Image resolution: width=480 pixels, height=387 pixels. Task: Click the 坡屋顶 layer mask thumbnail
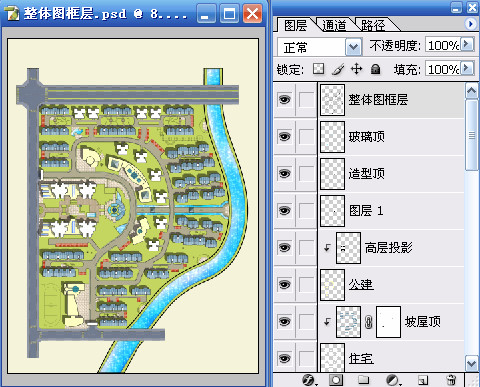tap(388, 322)
